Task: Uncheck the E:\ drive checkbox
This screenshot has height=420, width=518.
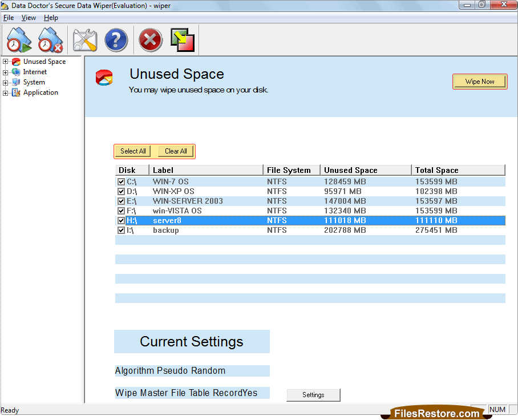Action: (x=122, y=201)
